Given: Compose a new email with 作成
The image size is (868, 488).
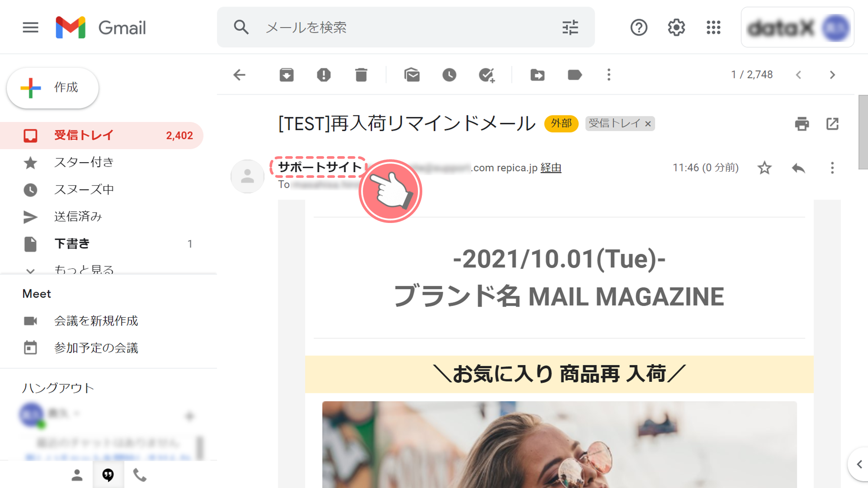Looking at the screenshot, I should (53, 88).
